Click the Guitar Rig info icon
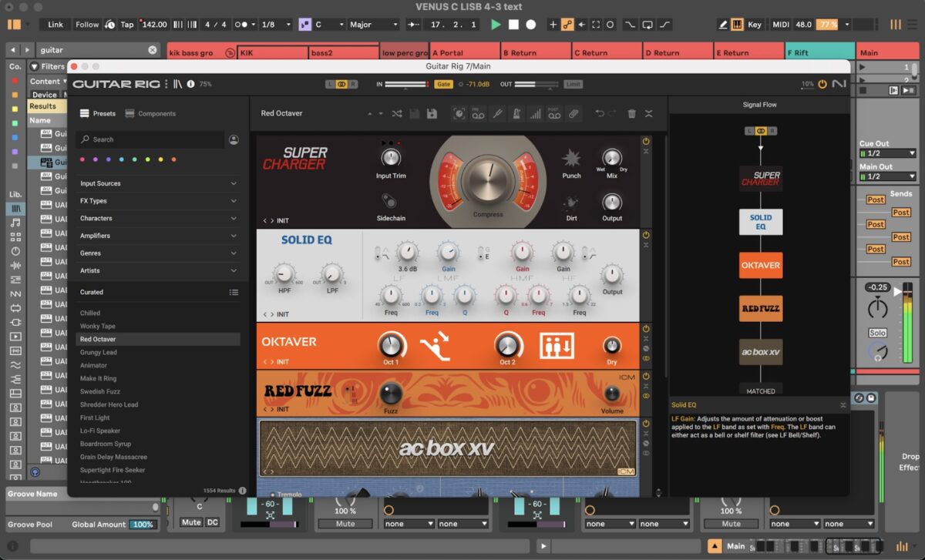This screenshot has height=560, width=925. (x=190, y=83)
